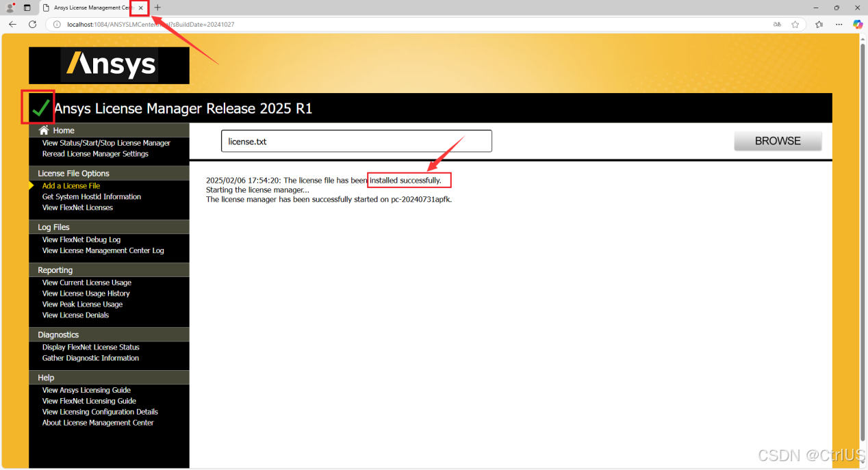Go to Home in the sidebar

[64, 130]
